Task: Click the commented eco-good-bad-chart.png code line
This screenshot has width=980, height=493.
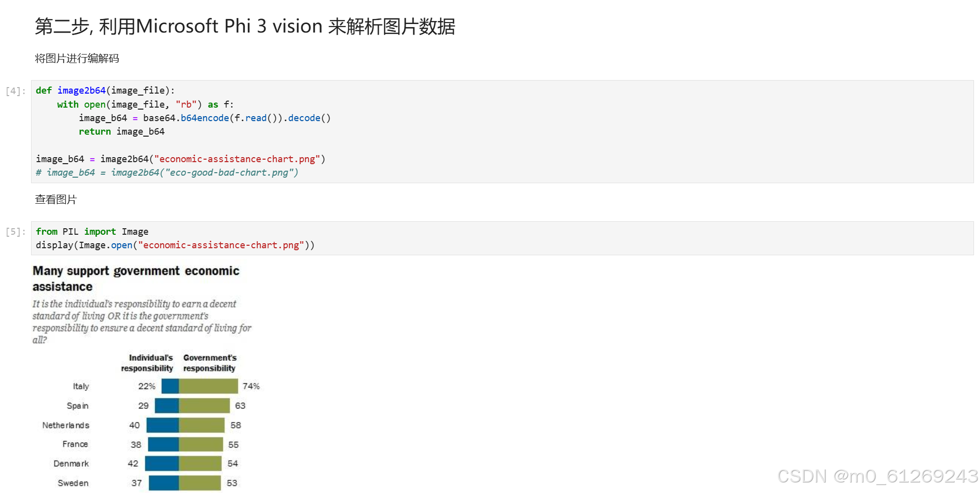Action: (x=167, y=173)
